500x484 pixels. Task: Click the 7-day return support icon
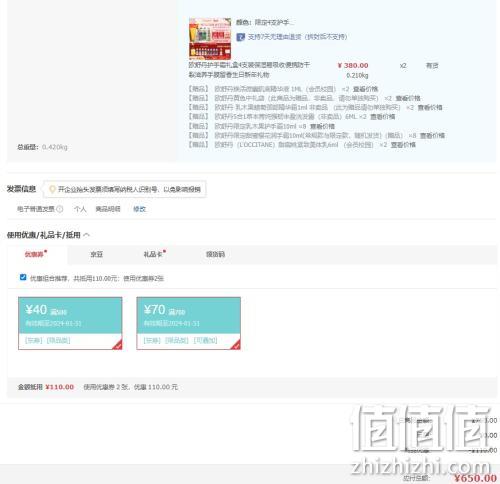240,37
